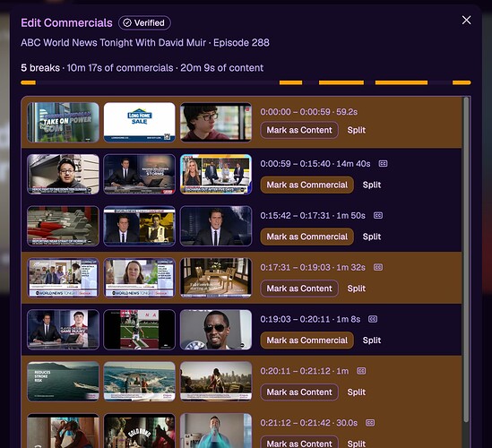
Task: Open the boy with glasses thumbnail
Action: (216, 123)
